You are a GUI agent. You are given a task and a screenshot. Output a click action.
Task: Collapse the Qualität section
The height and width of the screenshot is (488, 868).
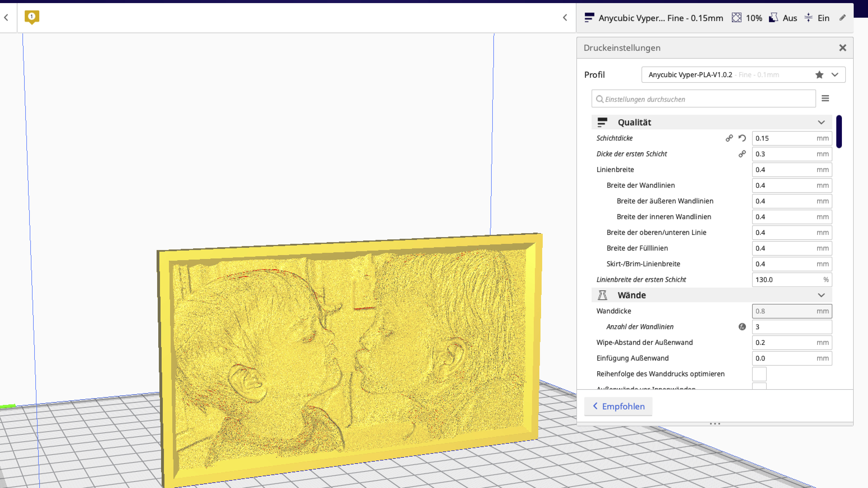(x=821, y=122)
